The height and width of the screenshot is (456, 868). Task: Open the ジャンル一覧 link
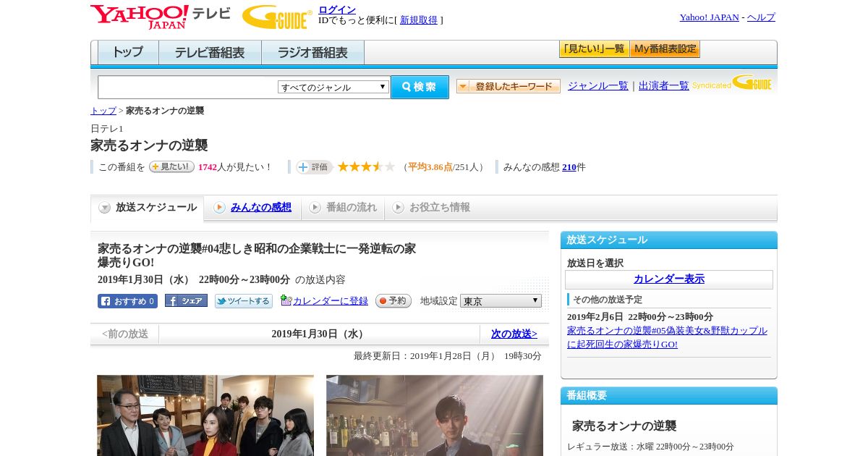[x=598, y=85]
